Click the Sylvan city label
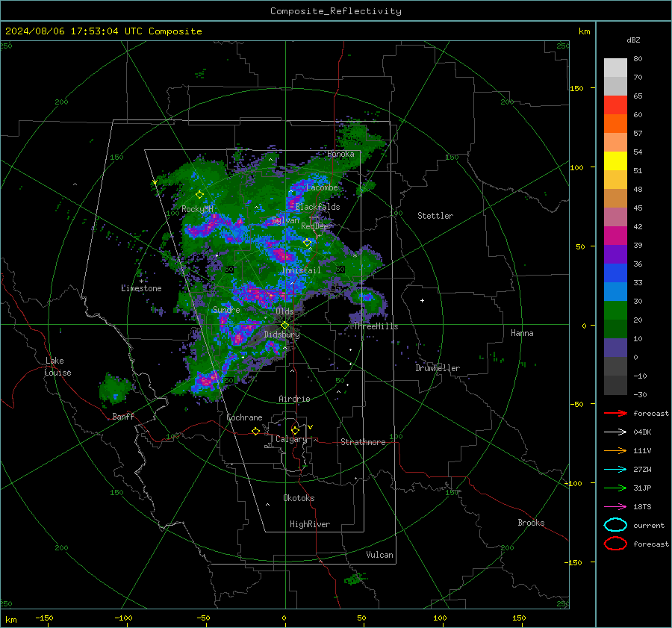This screenshot has height=628, width=672. [x=285, y=220]
